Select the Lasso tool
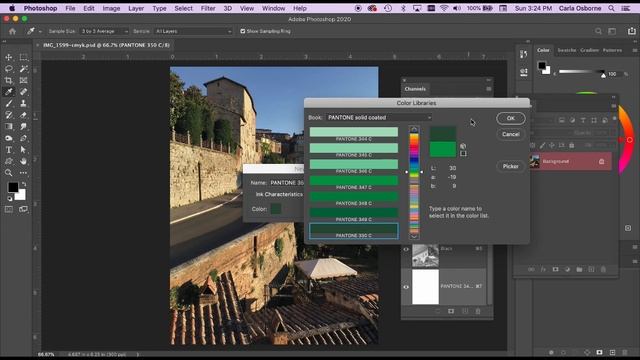Screen dimensions: 640x360 [x=9, y=69]
